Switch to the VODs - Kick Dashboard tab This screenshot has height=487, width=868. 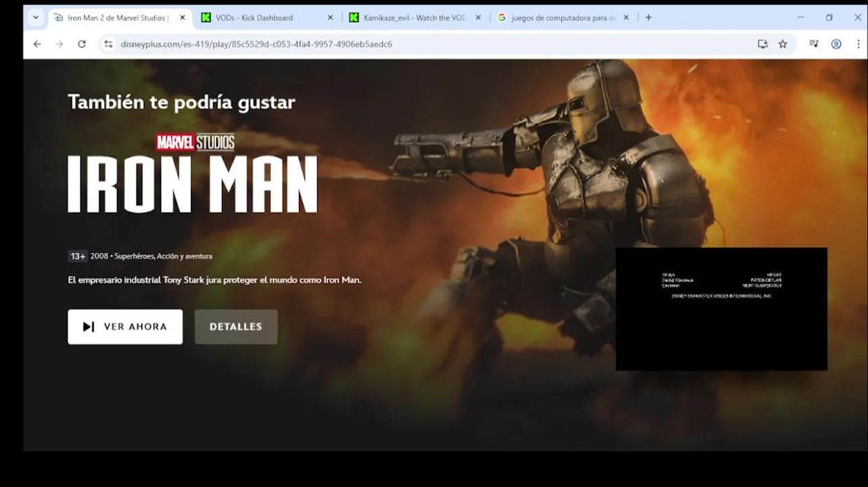coord(267,18)
